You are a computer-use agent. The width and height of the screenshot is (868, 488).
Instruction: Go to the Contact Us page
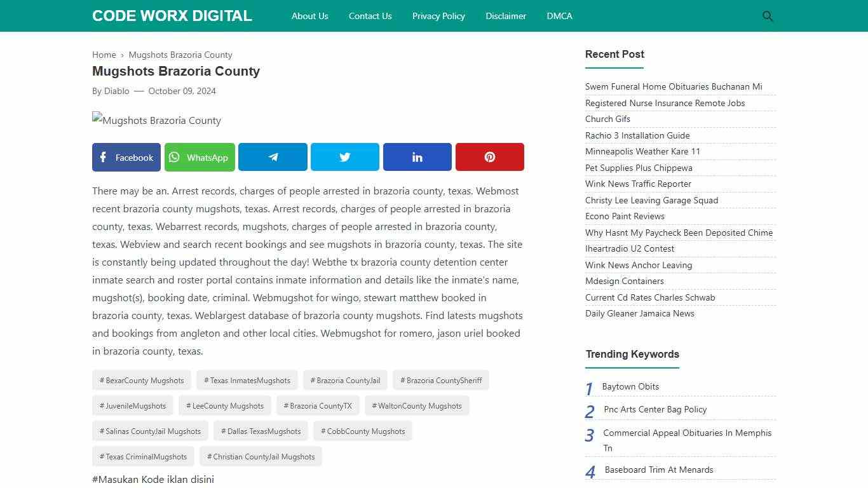[370, 16]
